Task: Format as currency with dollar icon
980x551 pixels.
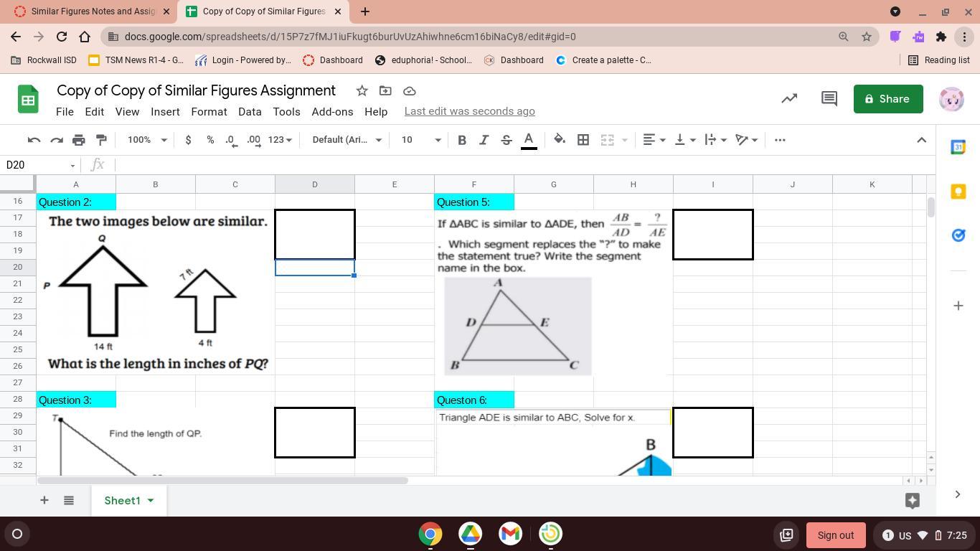Action: coord(188,140)
